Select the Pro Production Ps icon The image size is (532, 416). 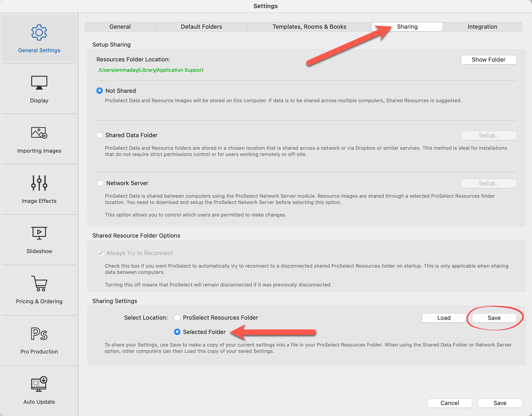pyautogui.click(x=39, y=334)
